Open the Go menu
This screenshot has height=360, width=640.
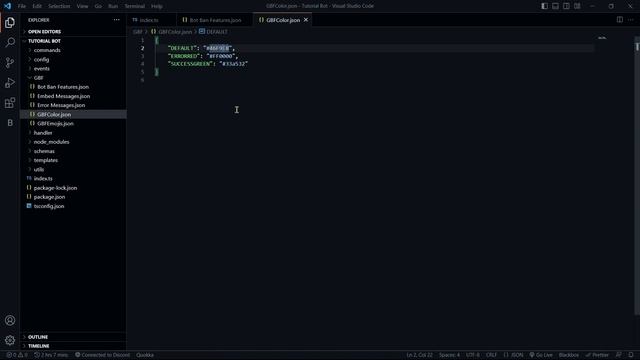[98, 6]
